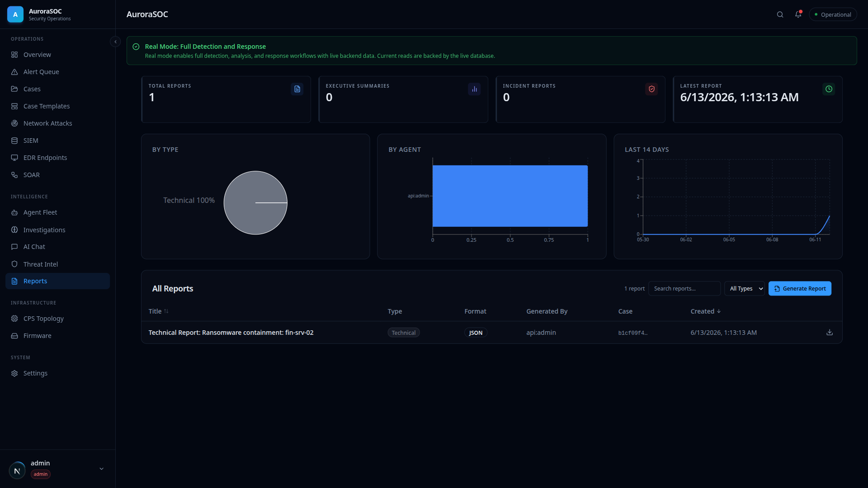
Task: Click the Network Attacks radar icon
Action: (x=14, y=123)
